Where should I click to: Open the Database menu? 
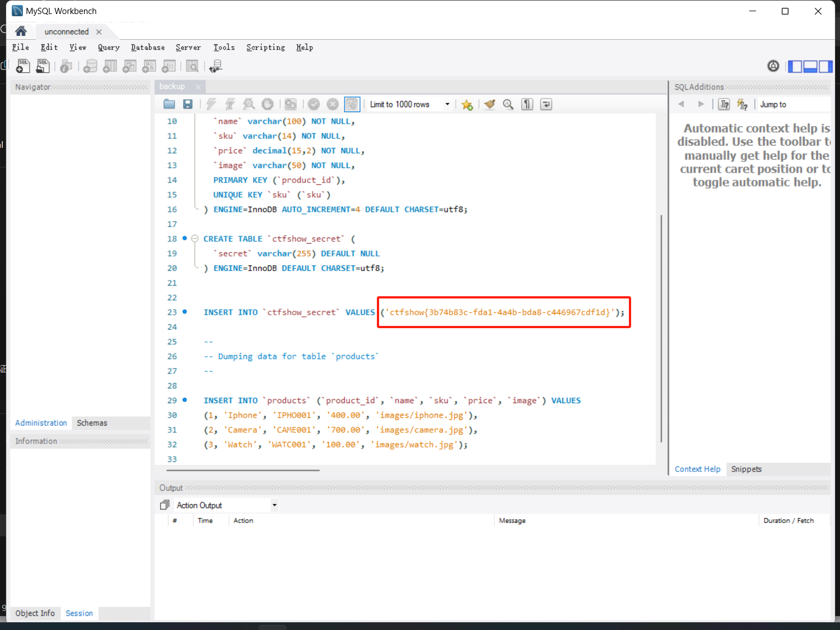point(148,48)
